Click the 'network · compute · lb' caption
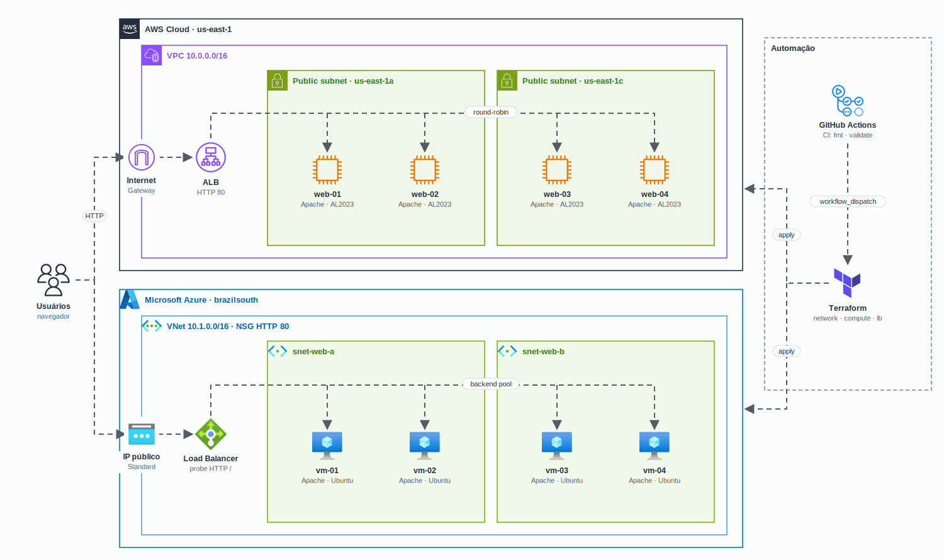This screenshot has width=944, height=560. point(848,318)
